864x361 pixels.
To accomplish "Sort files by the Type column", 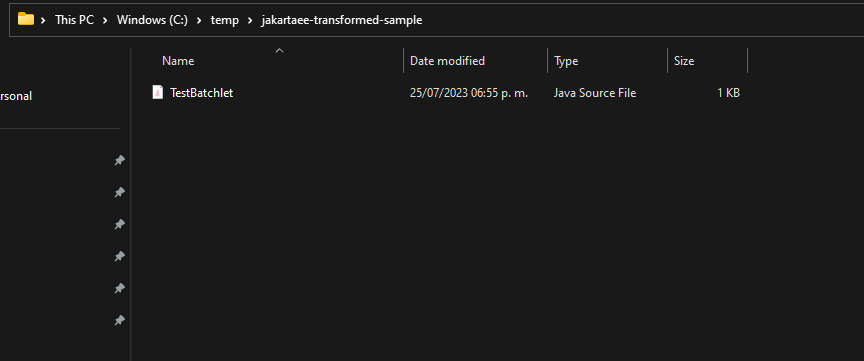I will [x=566, y=61].
